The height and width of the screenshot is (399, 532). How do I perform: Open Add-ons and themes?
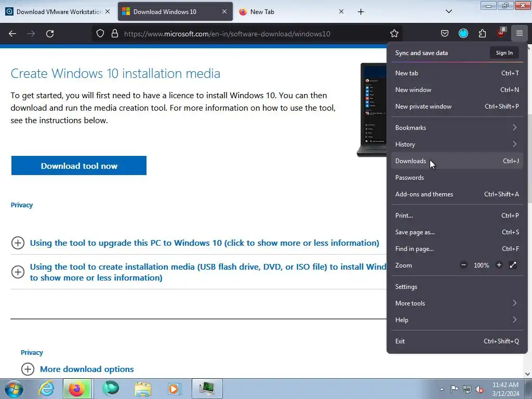pyautogui.click(x=457, y=194)
